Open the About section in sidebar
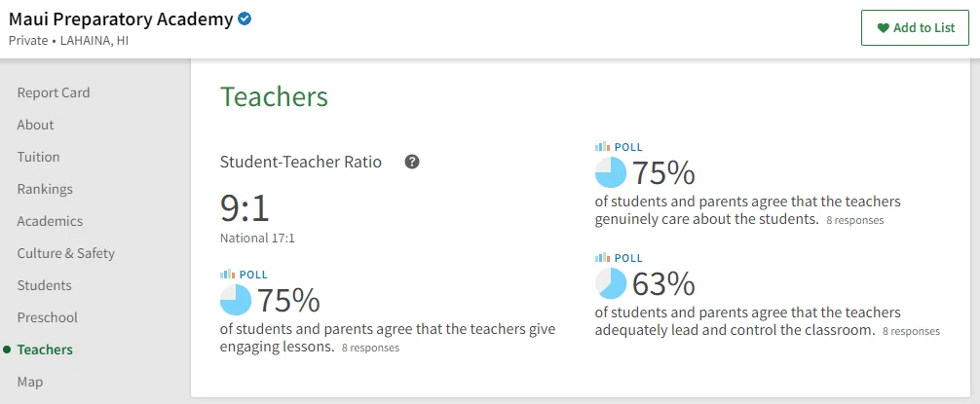 pos(36,125)
